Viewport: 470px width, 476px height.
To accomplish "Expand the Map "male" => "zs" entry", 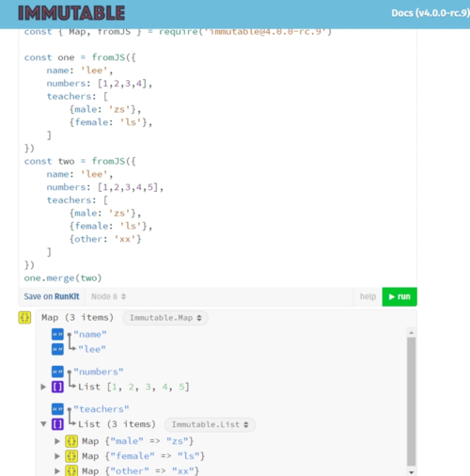I will point(57,441).
